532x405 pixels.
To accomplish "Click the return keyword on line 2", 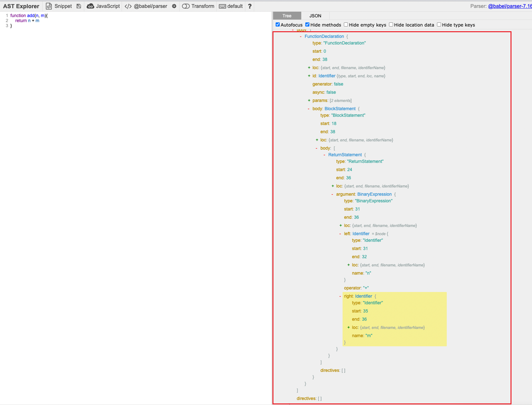I will pos(21,21).
